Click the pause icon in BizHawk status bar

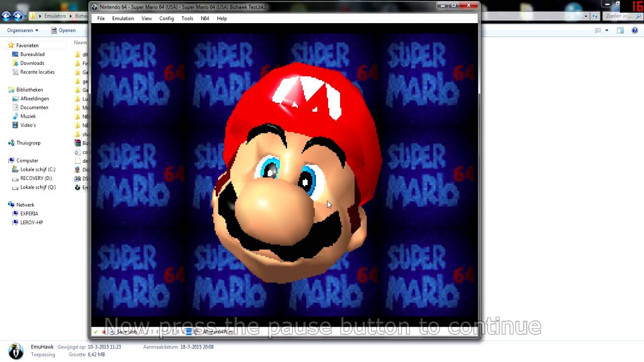click(x=112, y=332)
